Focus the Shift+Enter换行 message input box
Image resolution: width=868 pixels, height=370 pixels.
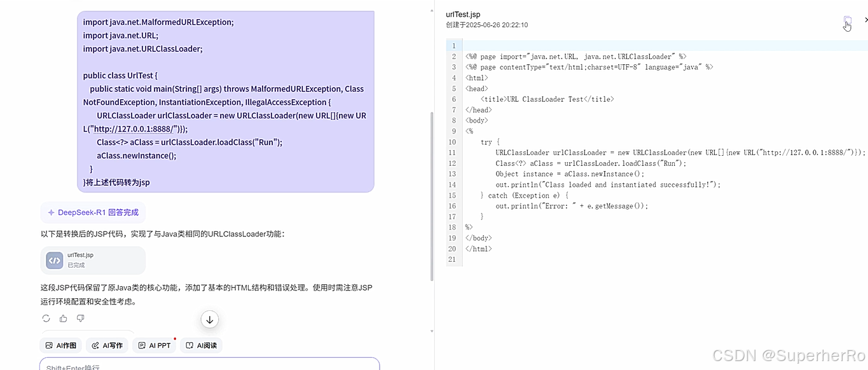tap(210, 364)
